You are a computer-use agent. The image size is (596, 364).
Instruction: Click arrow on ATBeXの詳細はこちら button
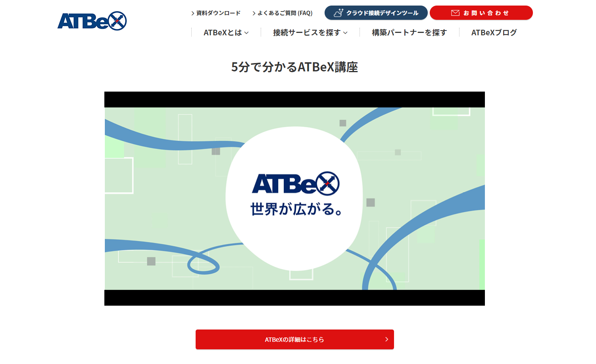pos(386,339)
